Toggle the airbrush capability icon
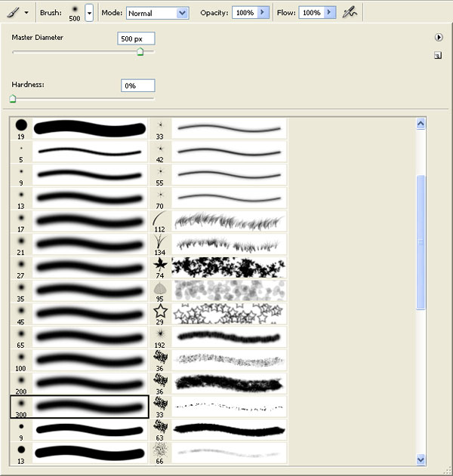Image resolution: width=453 pixels, height=476 pixels. 350,13
